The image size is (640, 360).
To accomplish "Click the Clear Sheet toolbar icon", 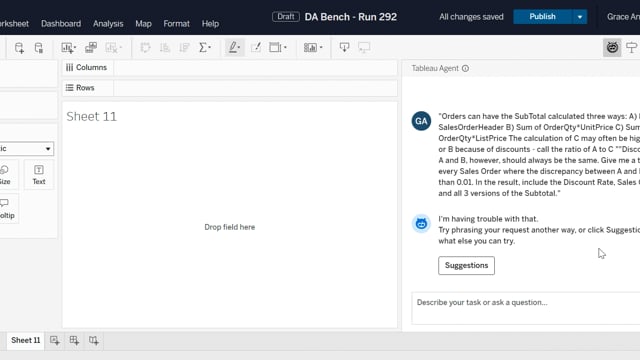I will [113, 48].
